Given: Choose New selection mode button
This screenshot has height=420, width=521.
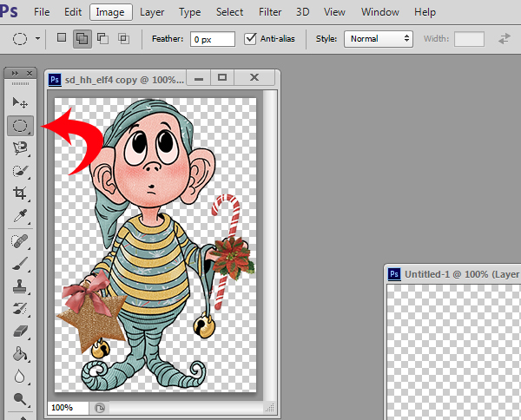Looking at the screenshot, I should [x=61, y=39].
